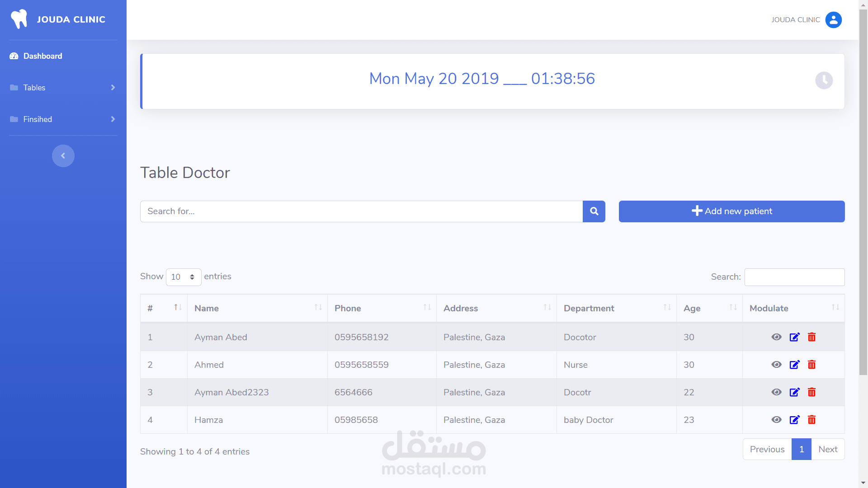Delete the Ayman Abed2323 row
The image size is (868, 488).
click(x=811, y=392)
